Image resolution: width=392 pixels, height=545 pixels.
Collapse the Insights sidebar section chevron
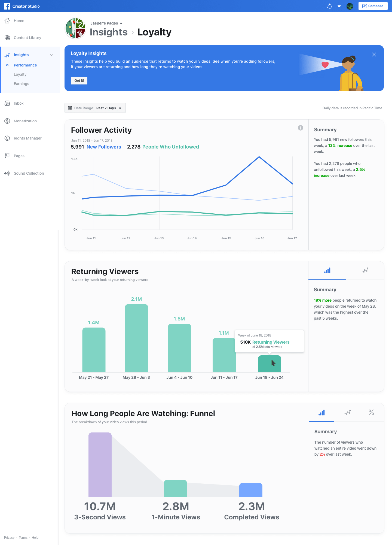(52, 55)
